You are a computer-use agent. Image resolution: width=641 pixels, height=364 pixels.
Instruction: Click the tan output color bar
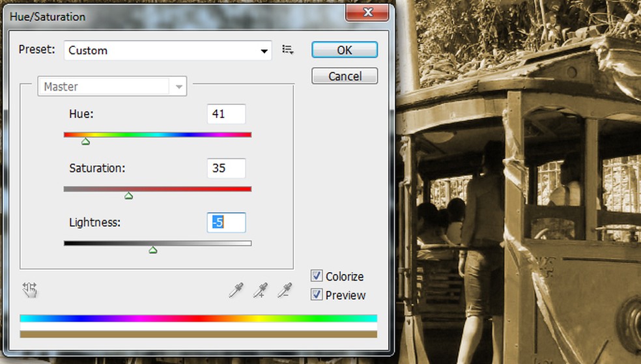point(198,334)
